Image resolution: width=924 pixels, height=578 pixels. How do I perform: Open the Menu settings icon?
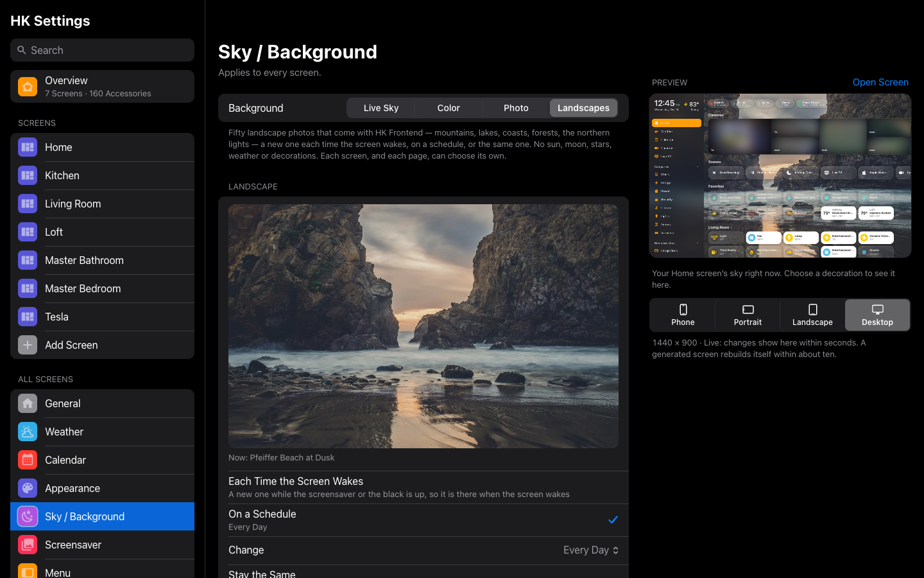(28, 571)
